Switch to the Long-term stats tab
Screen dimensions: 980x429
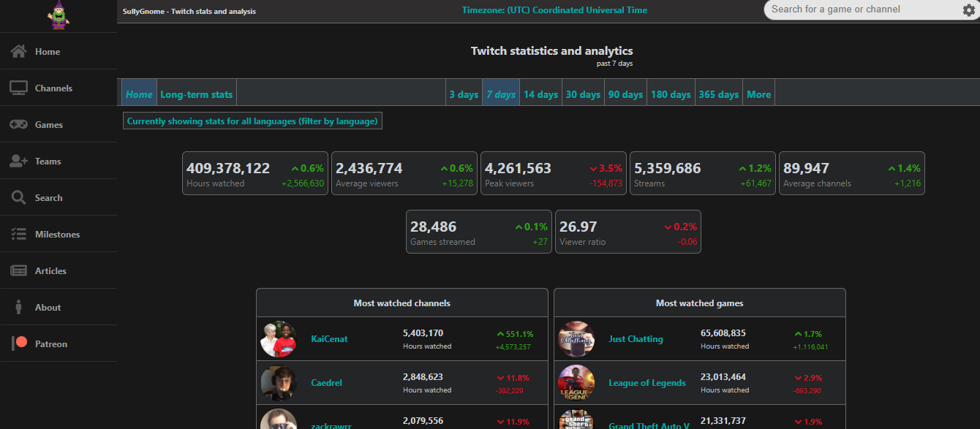pyautogui.click(x=196, y=94)
